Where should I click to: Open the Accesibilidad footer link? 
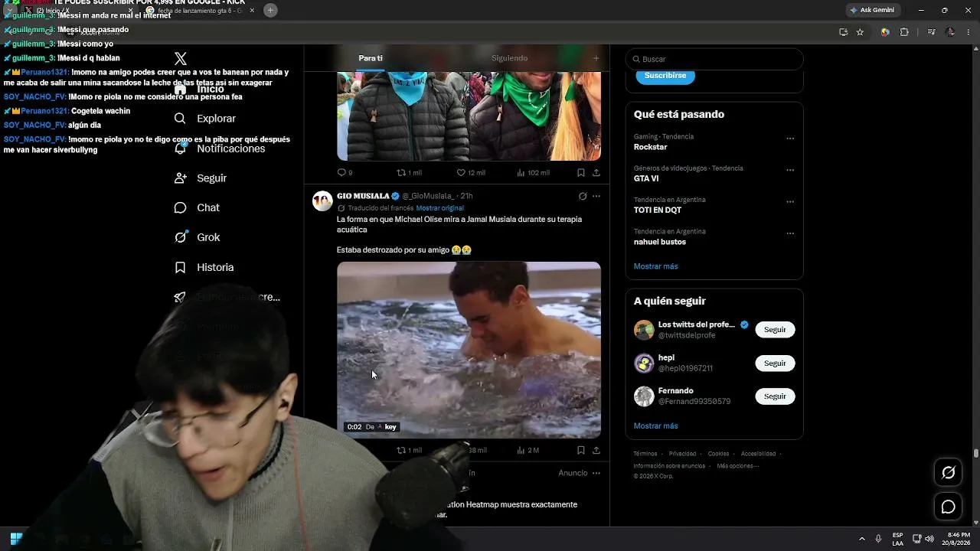pos(758,454)
